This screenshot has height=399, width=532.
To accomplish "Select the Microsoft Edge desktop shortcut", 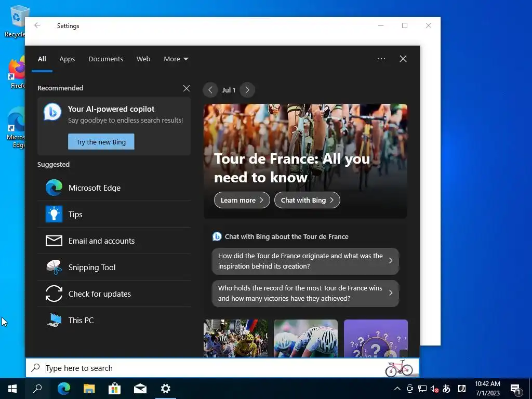I will [x=16, y=128].
